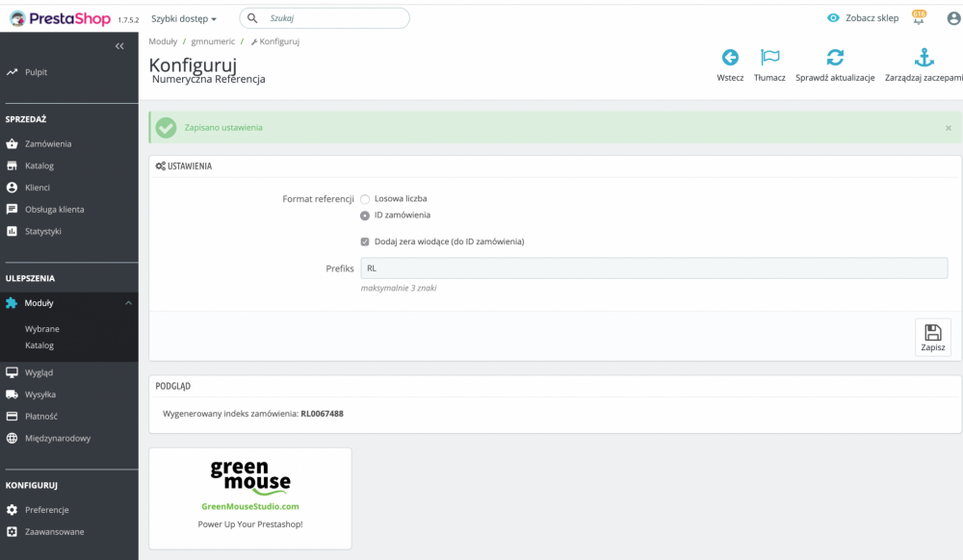The height and width of the screenshot is (560, 963).
Task: Select the ID zamówienia radio option
Action: click(365, 215)
